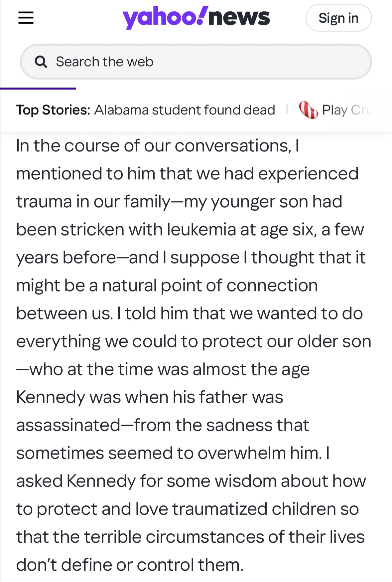
Task: Click the word "traumatized" in the article
Action: (x=219, y=509)
